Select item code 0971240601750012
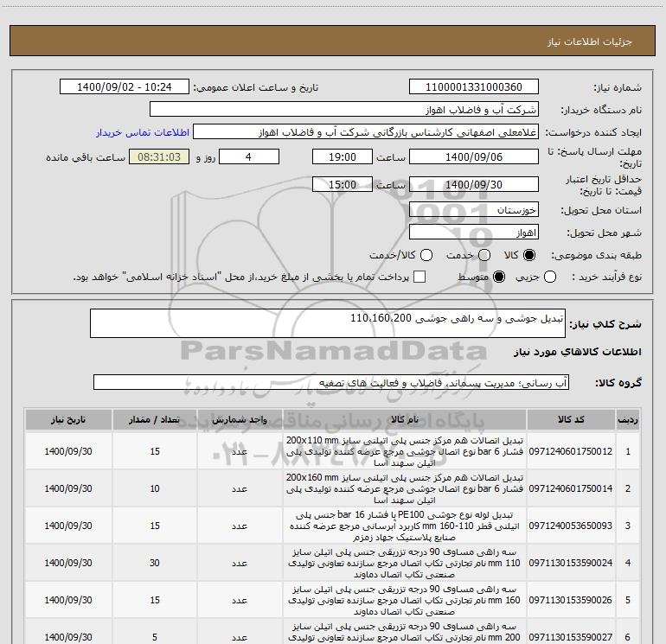 tap(571, 451)
